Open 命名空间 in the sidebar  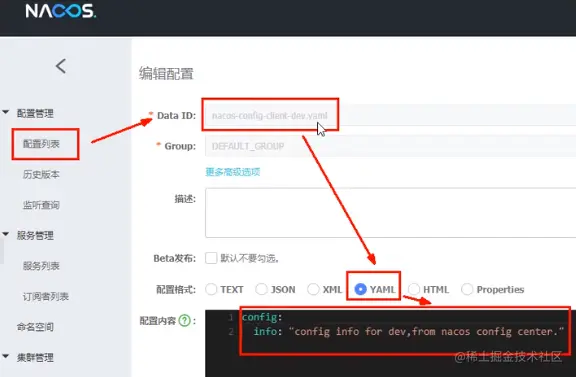[35, 327]
